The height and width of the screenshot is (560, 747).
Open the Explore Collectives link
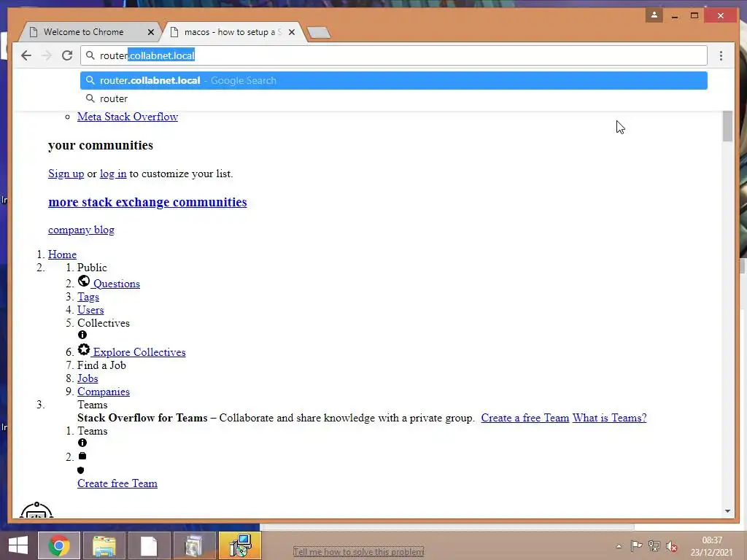click(x=139, y=352)
